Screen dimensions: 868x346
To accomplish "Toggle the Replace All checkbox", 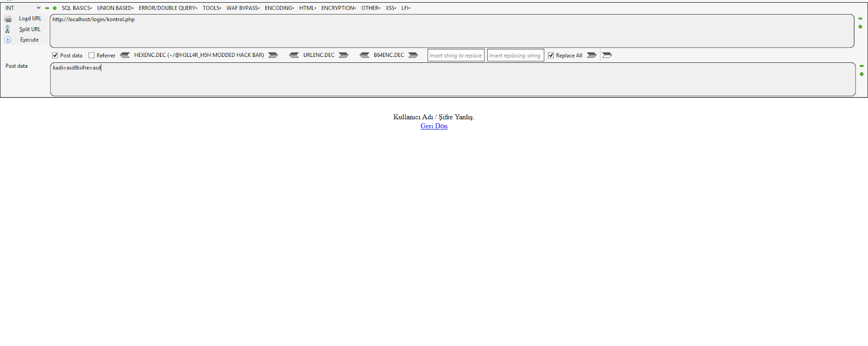I will (551, 55).
